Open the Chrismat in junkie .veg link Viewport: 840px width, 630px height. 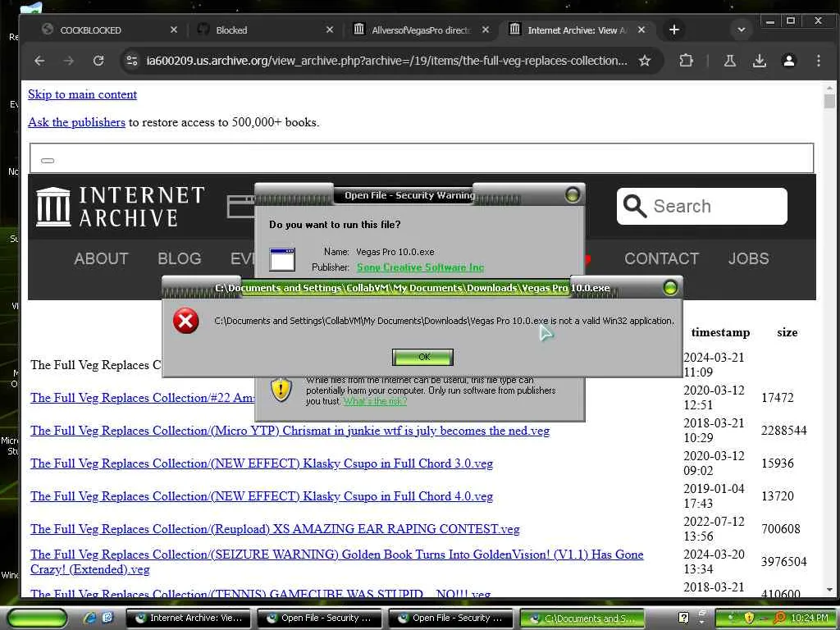point(290,431)
